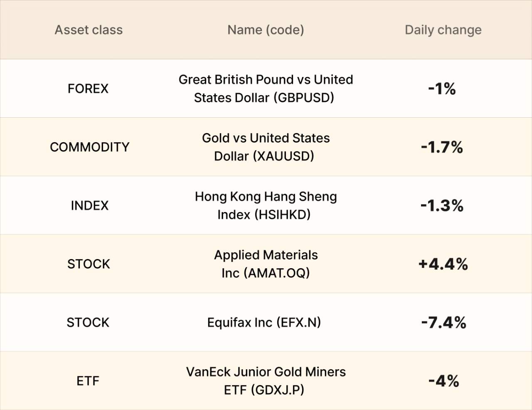
Task: Select STOCK cell in Applied Materials row
Action: pos(89,264)
